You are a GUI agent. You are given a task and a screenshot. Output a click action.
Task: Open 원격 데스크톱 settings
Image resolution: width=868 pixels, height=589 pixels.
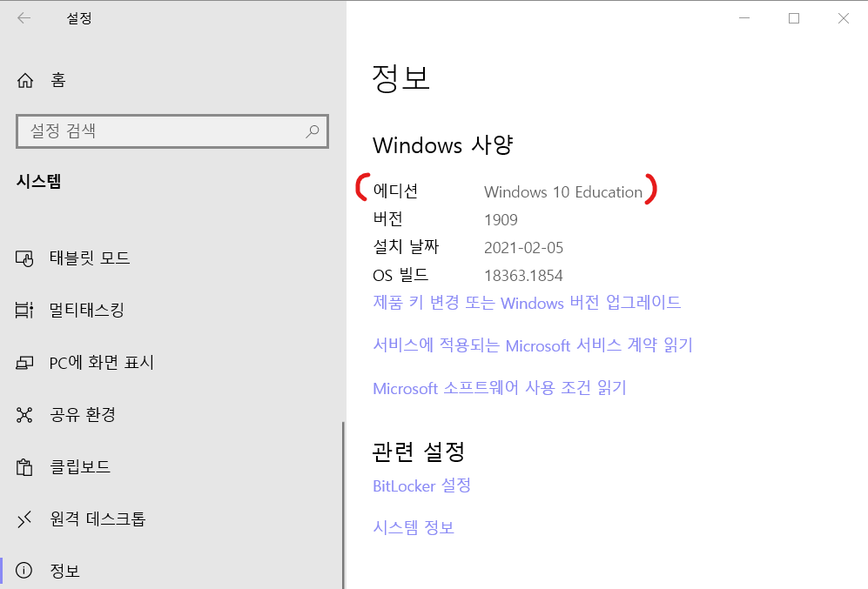[98, 519]
